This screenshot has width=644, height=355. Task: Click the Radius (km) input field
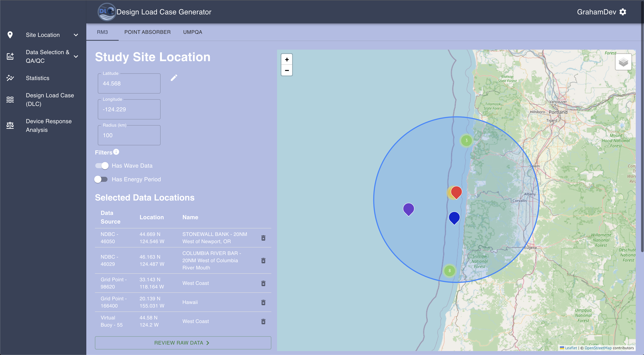[x=129, y=135]
